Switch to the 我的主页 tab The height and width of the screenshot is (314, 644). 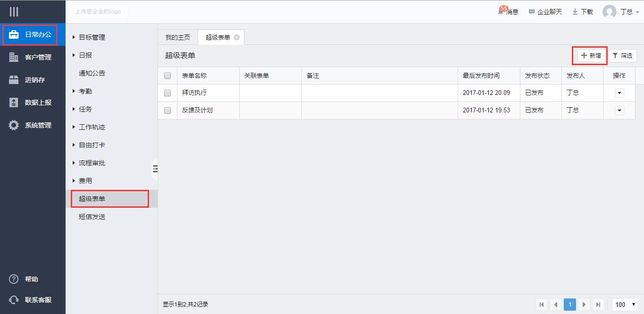coord(178,37)
